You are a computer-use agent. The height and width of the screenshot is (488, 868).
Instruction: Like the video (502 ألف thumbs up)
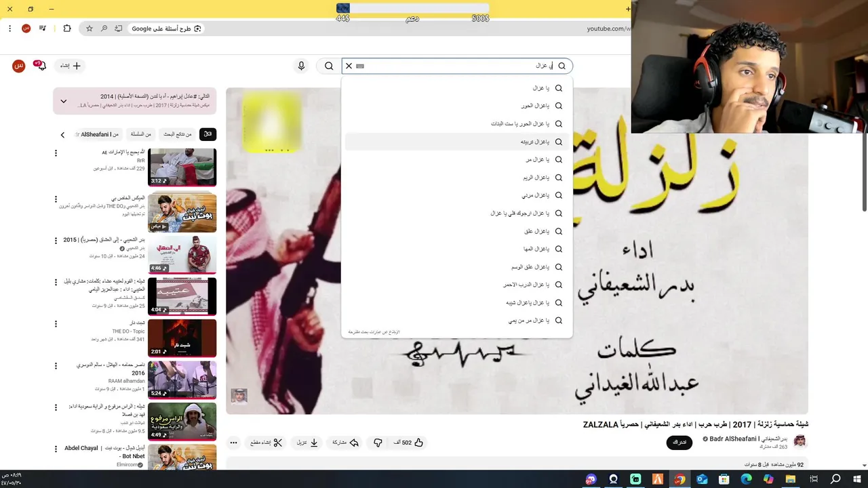[x=409, y=443]
